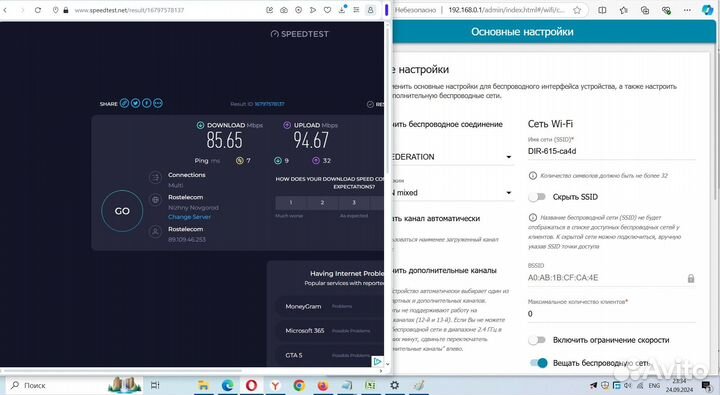Open Opera from the taskbar

[251, 385]
